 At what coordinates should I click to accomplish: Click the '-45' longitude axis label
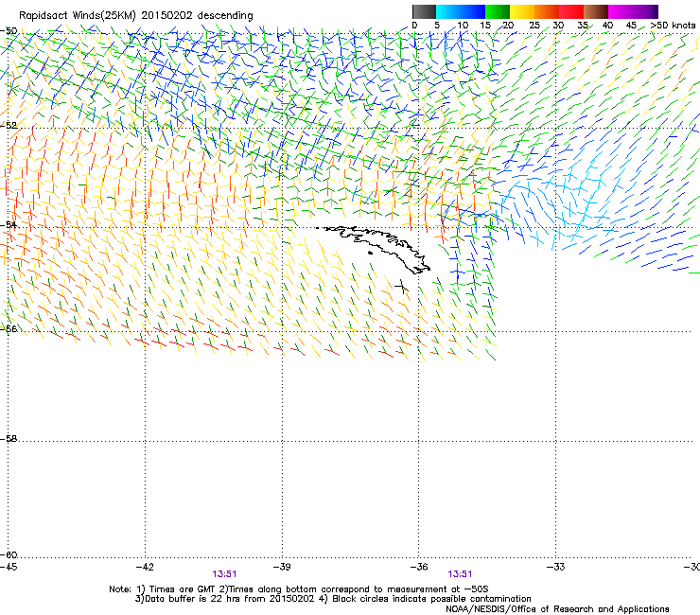(9, 567)
